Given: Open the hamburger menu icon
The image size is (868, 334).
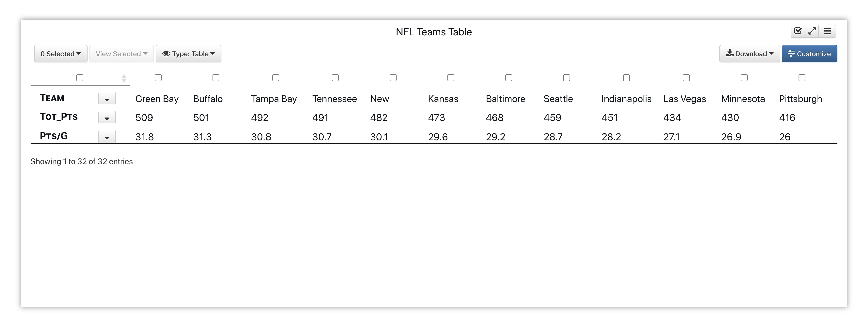Looking at the screenshot, I should coord(827,31).
